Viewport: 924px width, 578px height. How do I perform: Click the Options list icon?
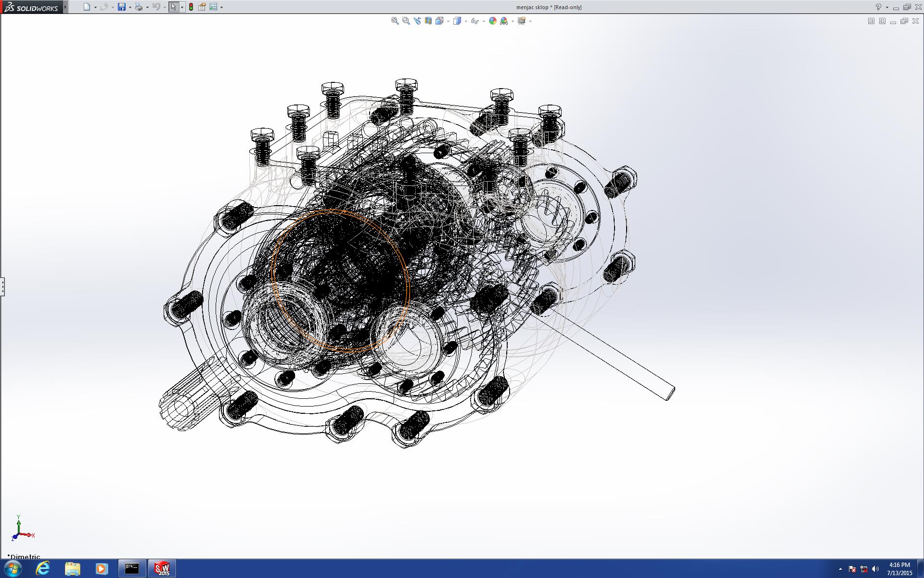213,7
